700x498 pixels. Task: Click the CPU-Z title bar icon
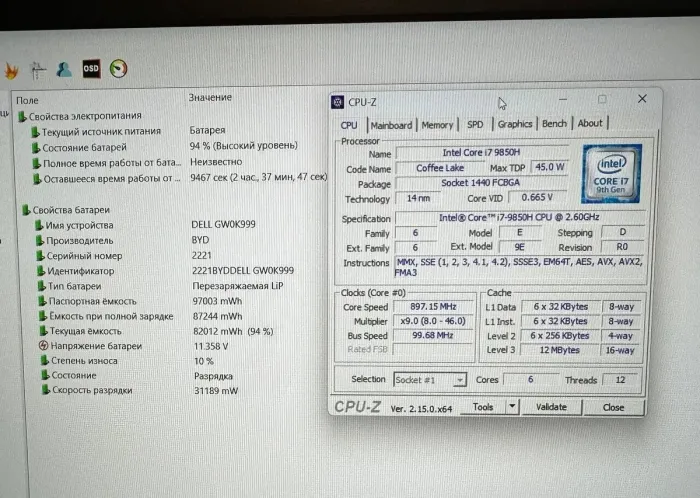(339, 102)
